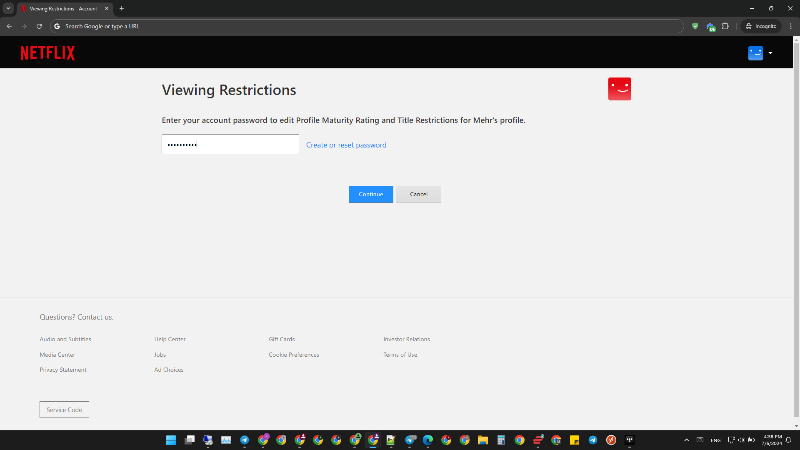Show hidden system tray icons
The height and width of the screenshot is (450, 800).
click(687, 440)
